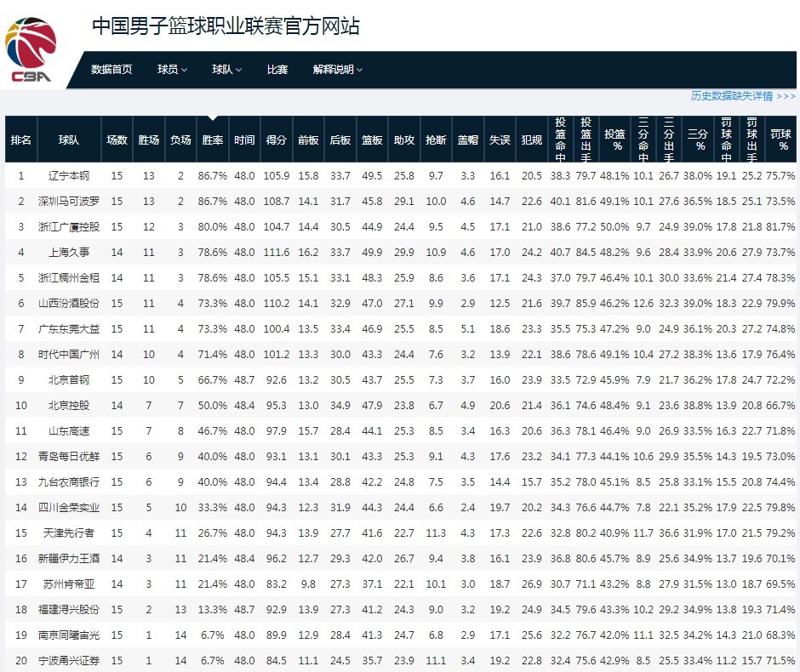The image size is (800, 672).
Task: Open team 青岛每日优鲜
Action: [69, 456]
